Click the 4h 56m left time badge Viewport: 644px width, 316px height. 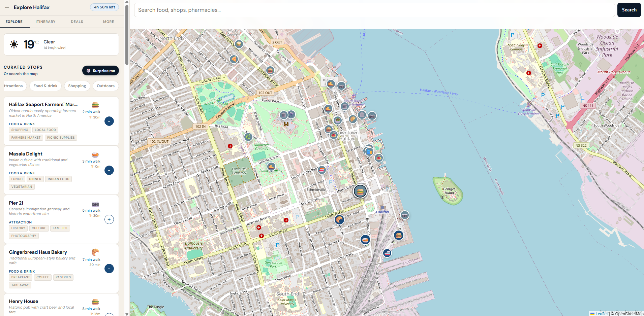pyautogui.click(x=104, y=7)
